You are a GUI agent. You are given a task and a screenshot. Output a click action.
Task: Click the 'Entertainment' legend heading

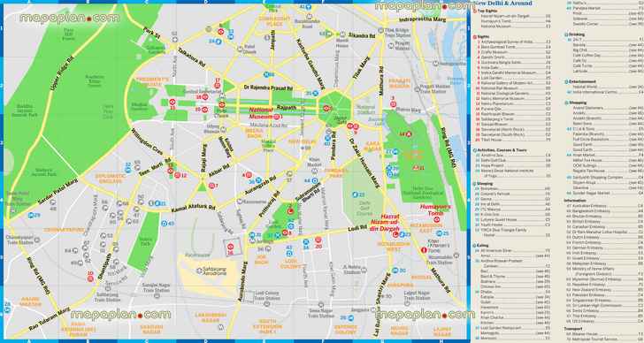click(x=582, y=81)
